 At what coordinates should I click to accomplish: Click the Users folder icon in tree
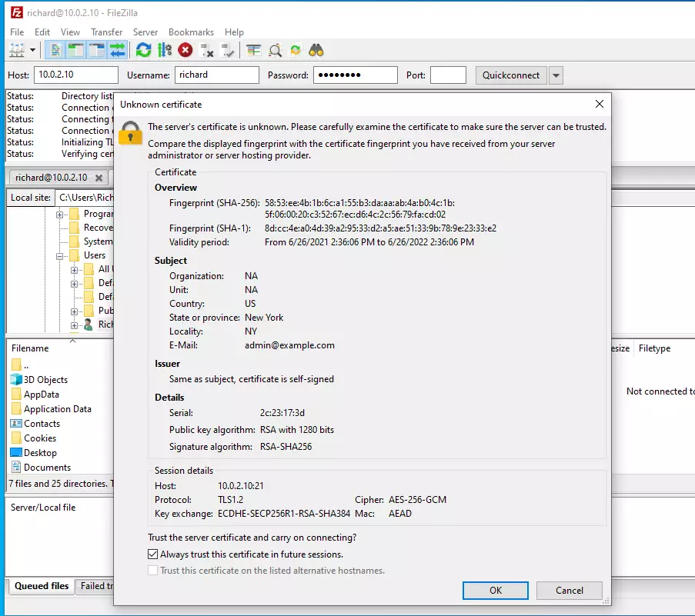click(x=75, y=255)
